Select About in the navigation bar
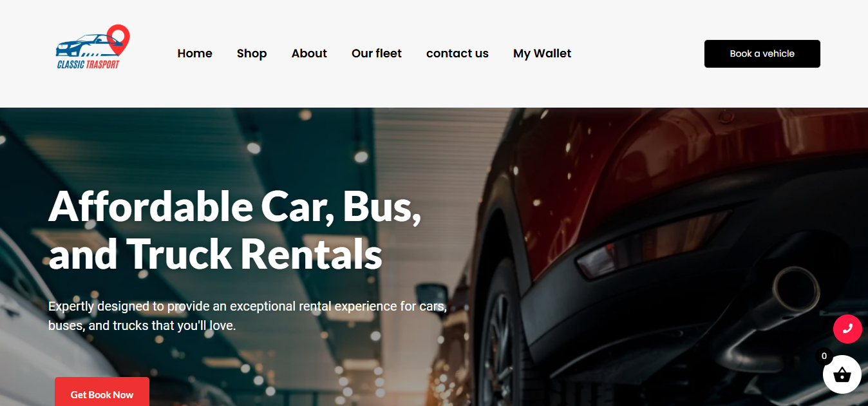This screenshot has height=406, width=868. point(309,53)
